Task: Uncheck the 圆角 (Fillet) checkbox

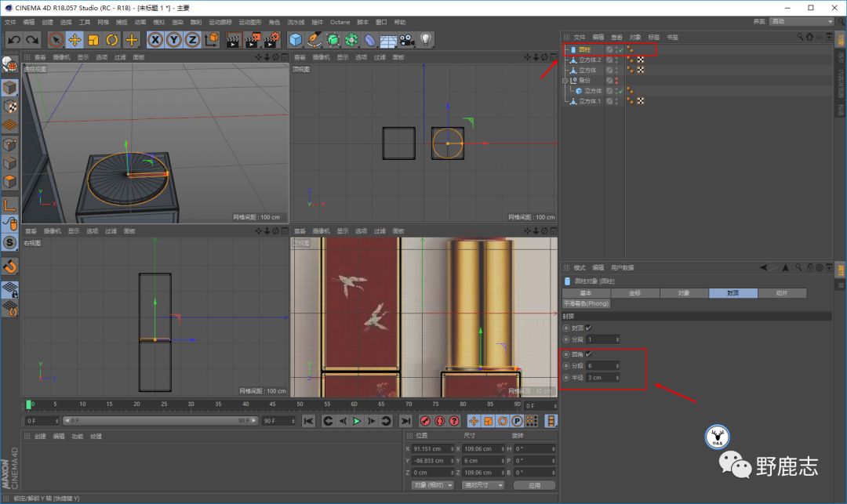Action: (x=588, y=354)
